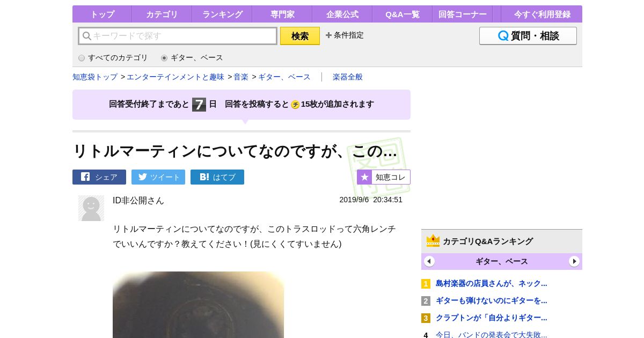Click the ID非公開さん username text
Image resolution: width=644 pixels, height=338 pixels.
point(138,200)
